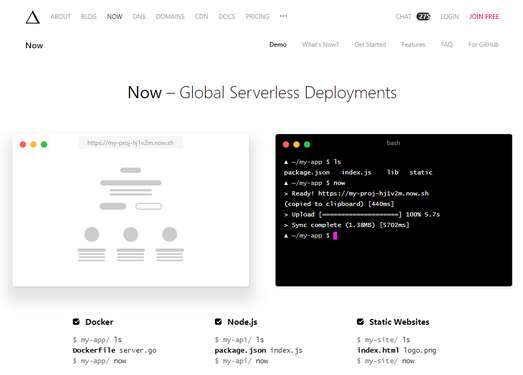Open the Features tab

click(x=413, y=44)
